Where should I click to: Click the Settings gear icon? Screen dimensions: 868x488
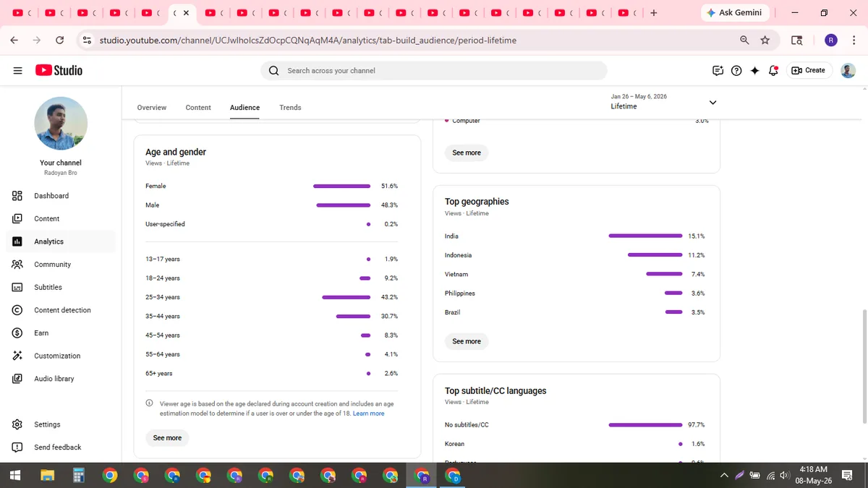pyautogui.click(x=17, y=424)
